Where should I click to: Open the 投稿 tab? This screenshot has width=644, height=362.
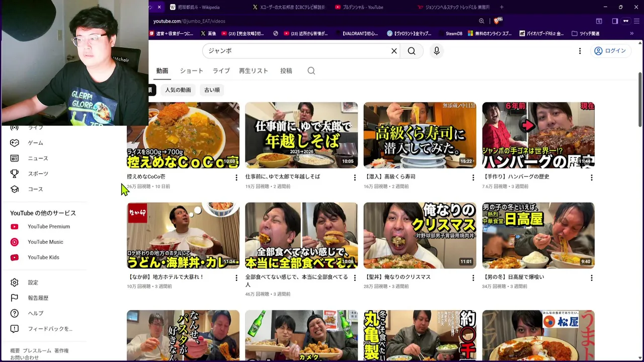[x=286, y=71]
